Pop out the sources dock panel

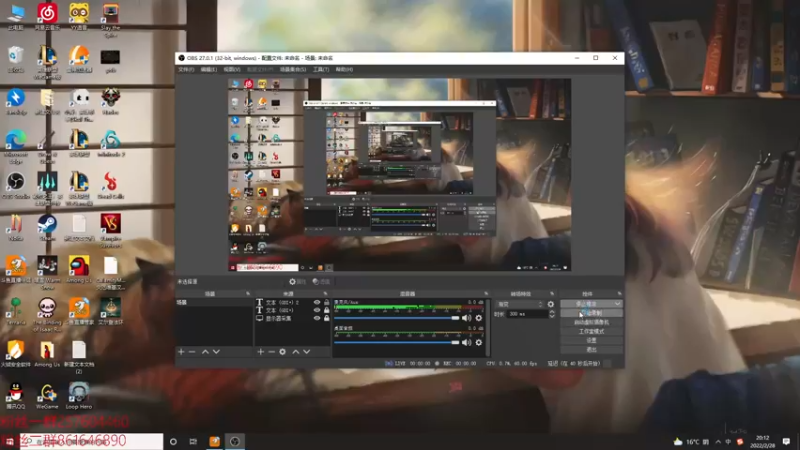pyautogui.click(x=325, y=294)
